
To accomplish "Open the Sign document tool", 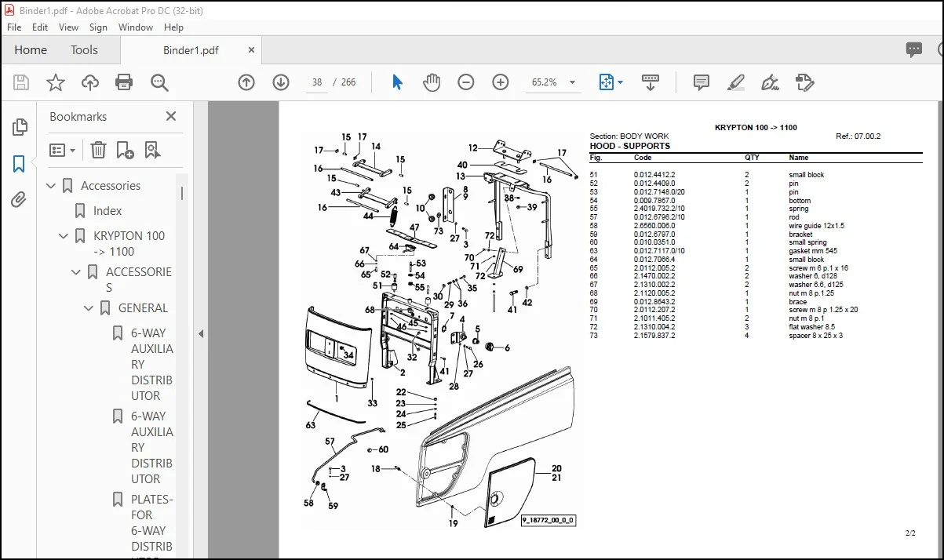I will coord(770,82).
